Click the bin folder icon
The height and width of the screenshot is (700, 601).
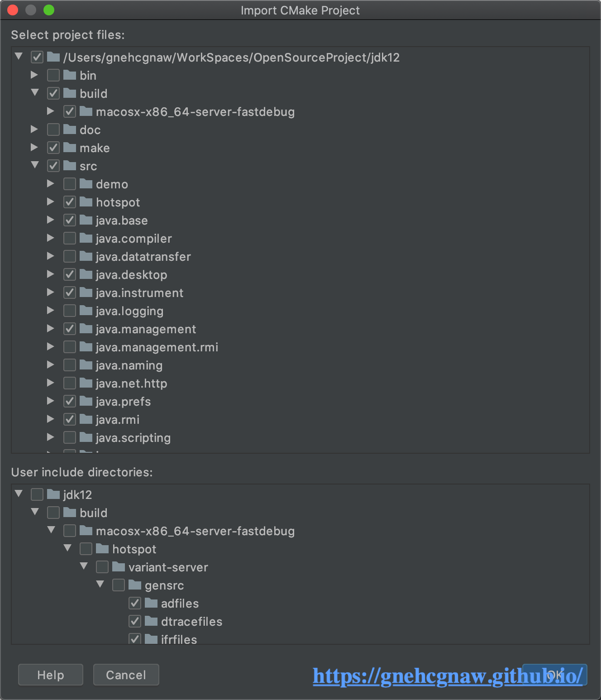coord(70,75)
